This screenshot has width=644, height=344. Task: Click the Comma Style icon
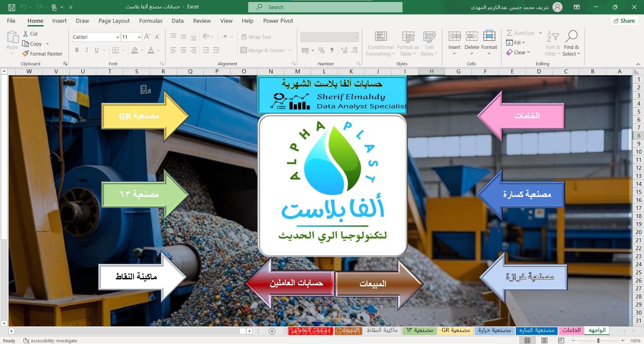click(x=331, y=50)
